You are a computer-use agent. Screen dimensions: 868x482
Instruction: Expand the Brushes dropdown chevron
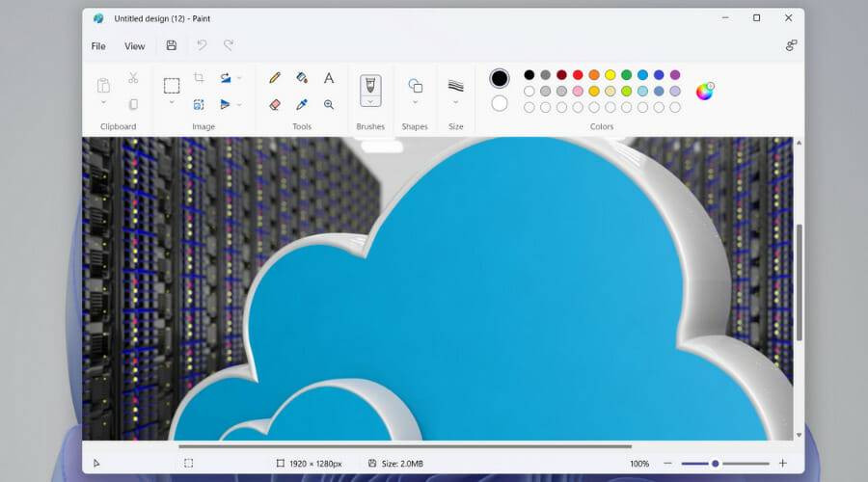click(370, 102)
